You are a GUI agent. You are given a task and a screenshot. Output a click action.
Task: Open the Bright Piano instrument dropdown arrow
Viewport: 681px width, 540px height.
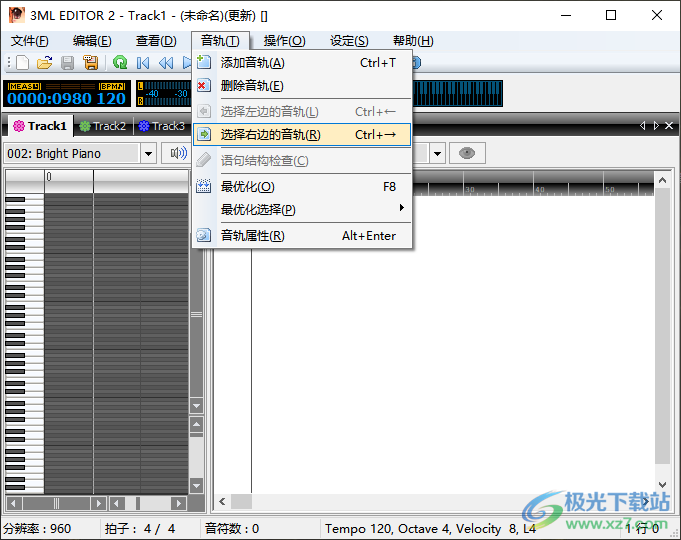(x=148, y=153)
